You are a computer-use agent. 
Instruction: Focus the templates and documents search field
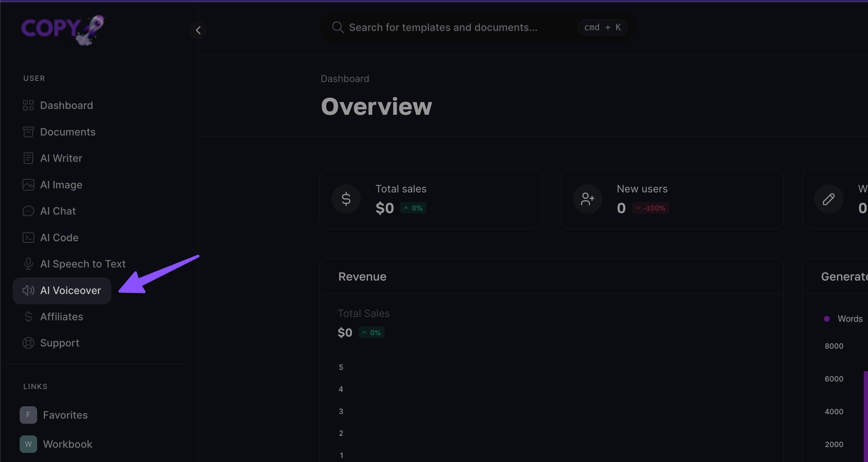(x=443, y=27)
